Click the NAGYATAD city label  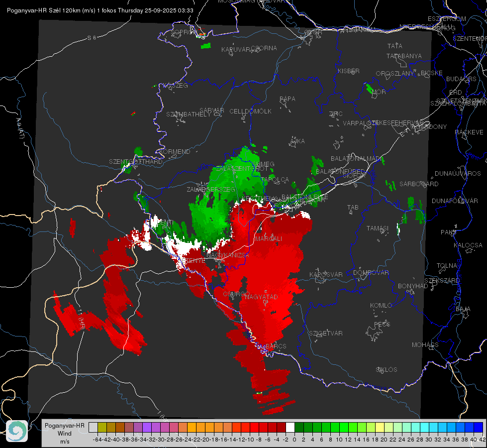pyautogui.click(x=261, y=297)
